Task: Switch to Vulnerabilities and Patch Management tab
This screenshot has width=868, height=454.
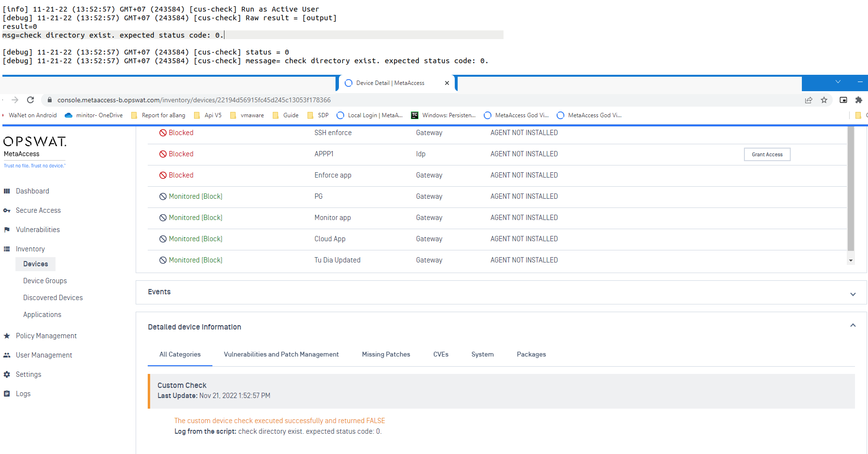Action: 281,354
